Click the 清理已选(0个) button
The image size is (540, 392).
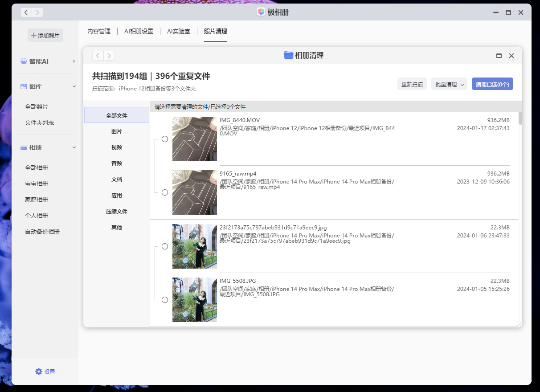(x=492, y=84)
